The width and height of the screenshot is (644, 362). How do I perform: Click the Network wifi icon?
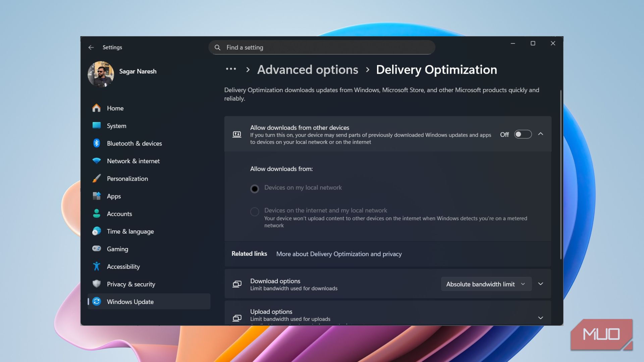97,161
